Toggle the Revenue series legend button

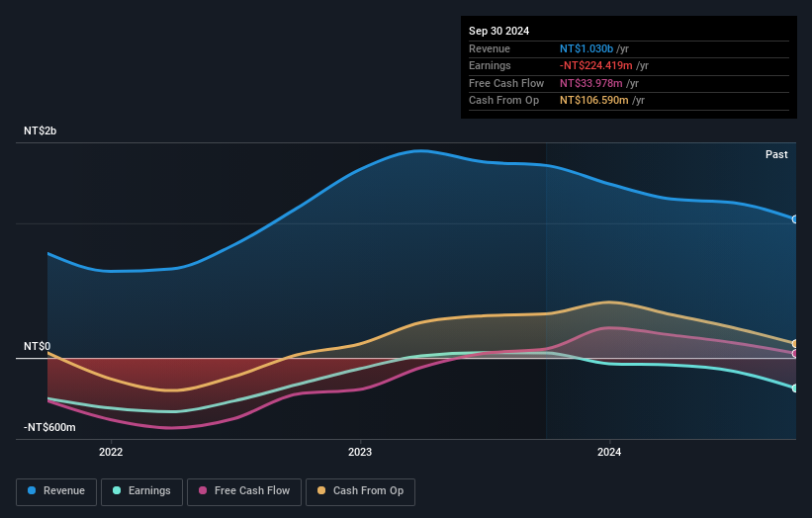(x=56, y=491)
